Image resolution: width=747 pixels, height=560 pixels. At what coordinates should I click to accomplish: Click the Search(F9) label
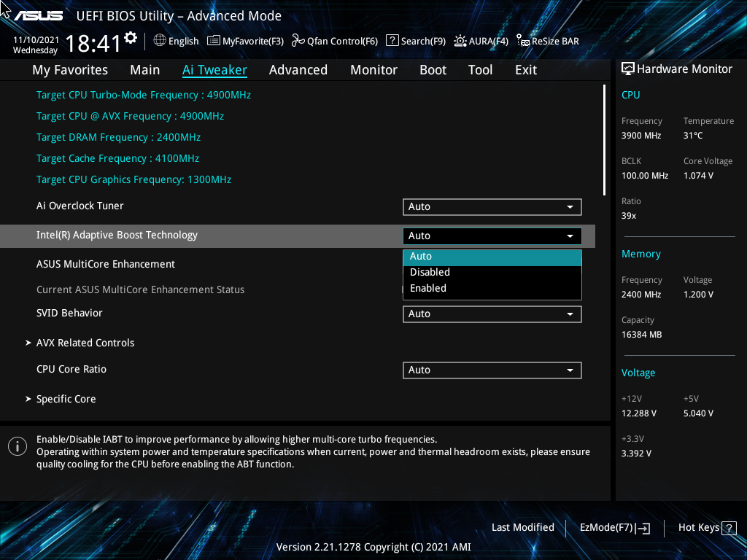tap(423, 42)
